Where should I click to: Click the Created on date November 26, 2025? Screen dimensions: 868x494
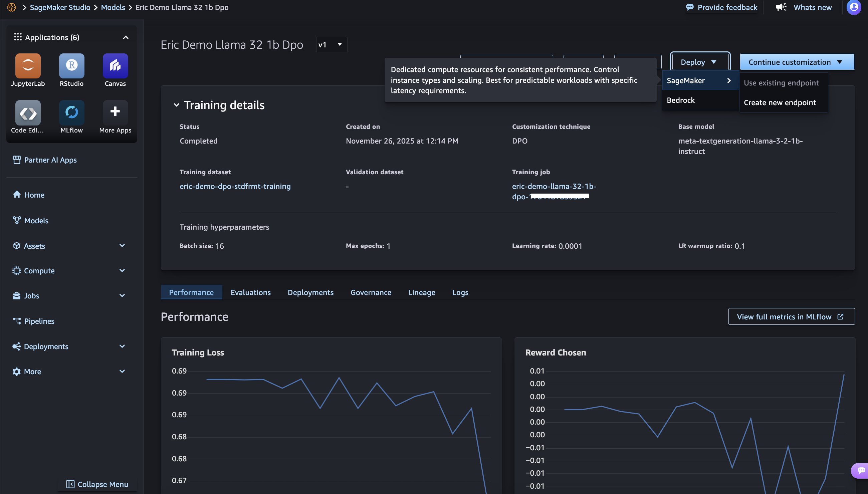point(402,141)
